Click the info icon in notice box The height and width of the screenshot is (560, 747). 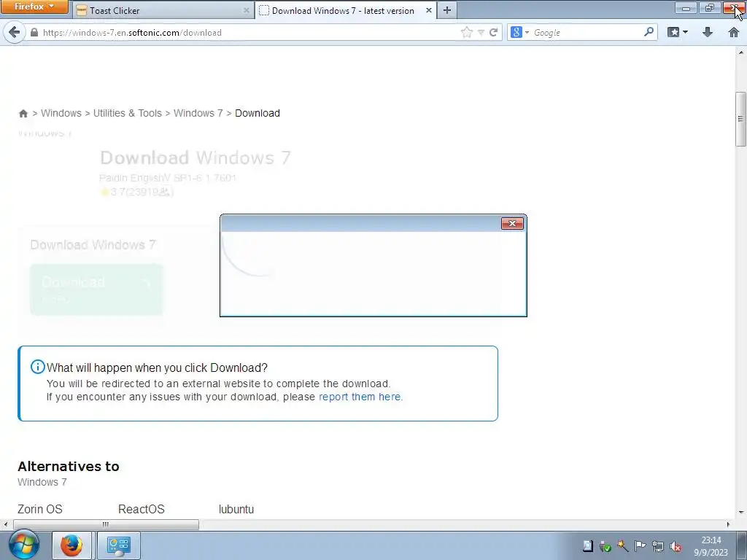click(x=38, y=367)
